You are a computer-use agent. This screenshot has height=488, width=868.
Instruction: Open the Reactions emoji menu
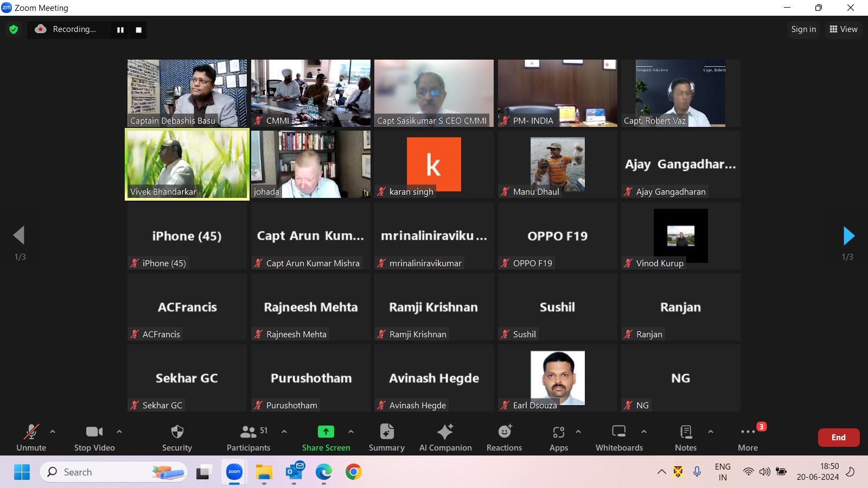(x=504, y=432)
